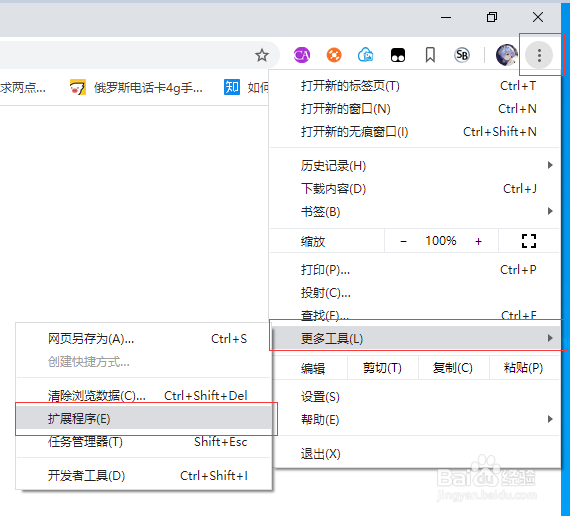570x516 pixels.
Task: Select 打开新的无痕窗口(I)
Action: [414, 132]
